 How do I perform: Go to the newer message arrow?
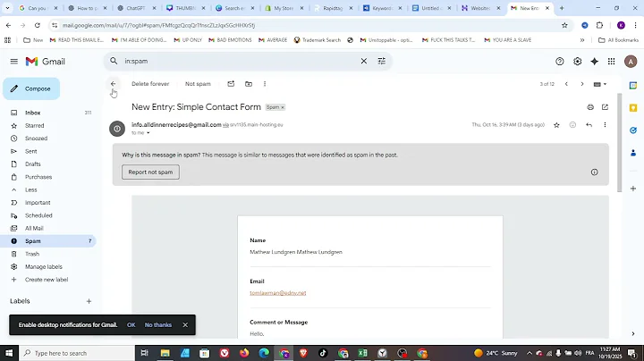566,84
